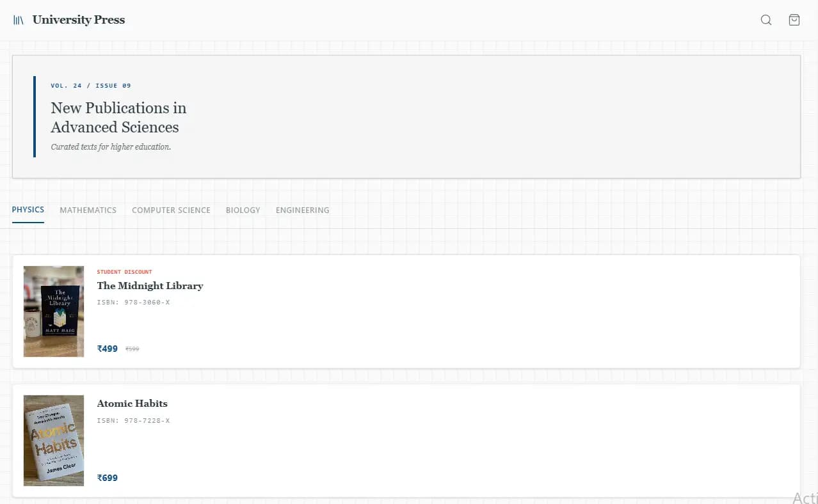Click ISBN 978-7228-X text
Screen dimensions: 818x504
pos(134,420)
